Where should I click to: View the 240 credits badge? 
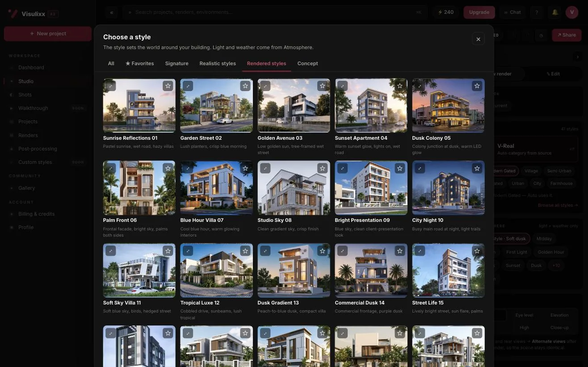pyautogui.click(x=445, y=13)
